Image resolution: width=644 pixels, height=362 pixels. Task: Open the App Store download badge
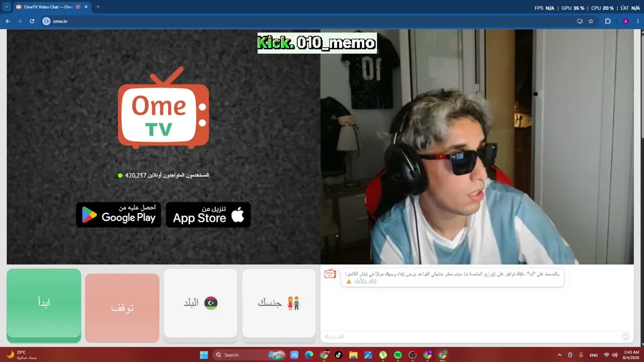(208, 215)
